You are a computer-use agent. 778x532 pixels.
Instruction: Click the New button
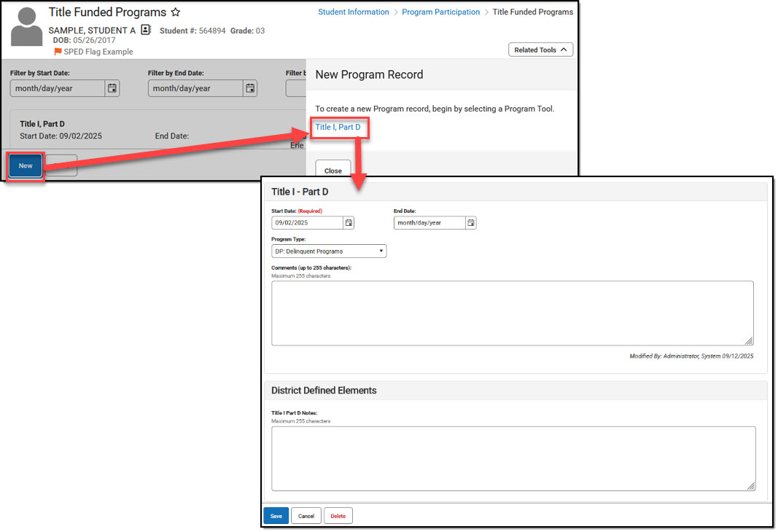25,165
